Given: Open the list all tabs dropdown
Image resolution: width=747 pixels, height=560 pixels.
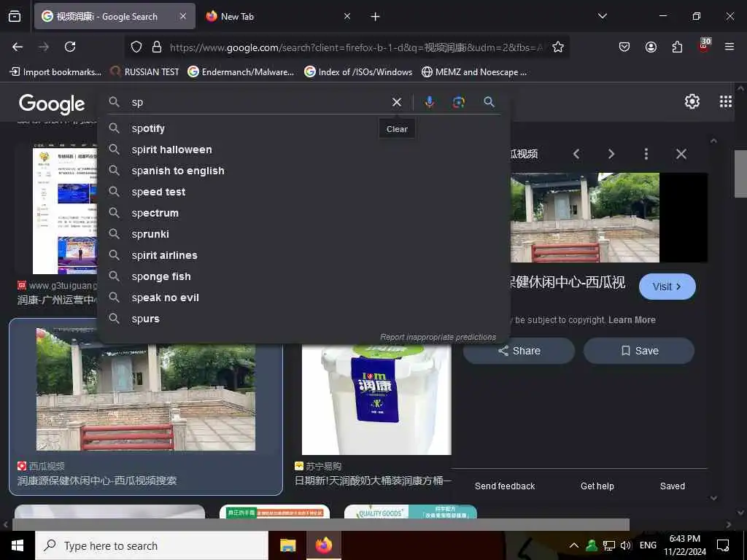Looking at the screenshot, I should 602,16.
